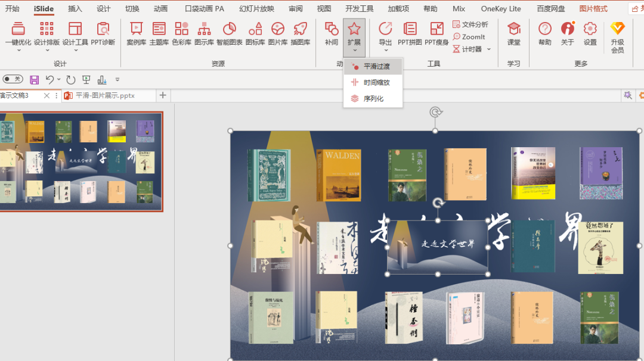Run PPT诊断
Screen dimensions: 644x361
point(103,33)
